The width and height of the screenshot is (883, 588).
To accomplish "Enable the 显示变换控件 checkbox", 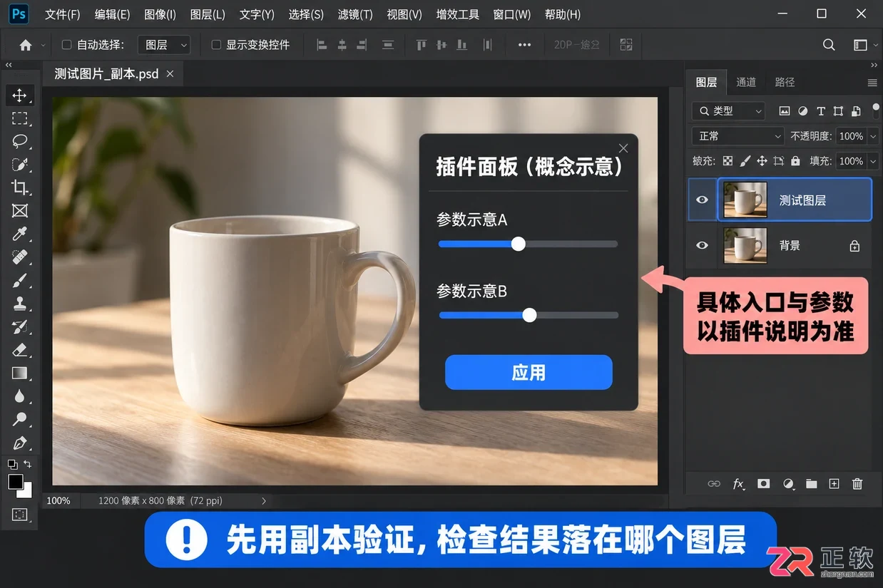I will pyautogui.click(x=216, y=45).
